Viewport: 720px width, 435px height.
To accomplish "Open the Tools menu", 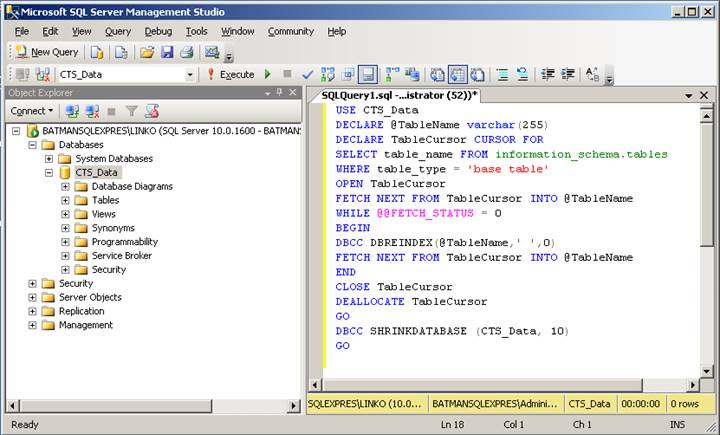I will (x=197, y=31).
